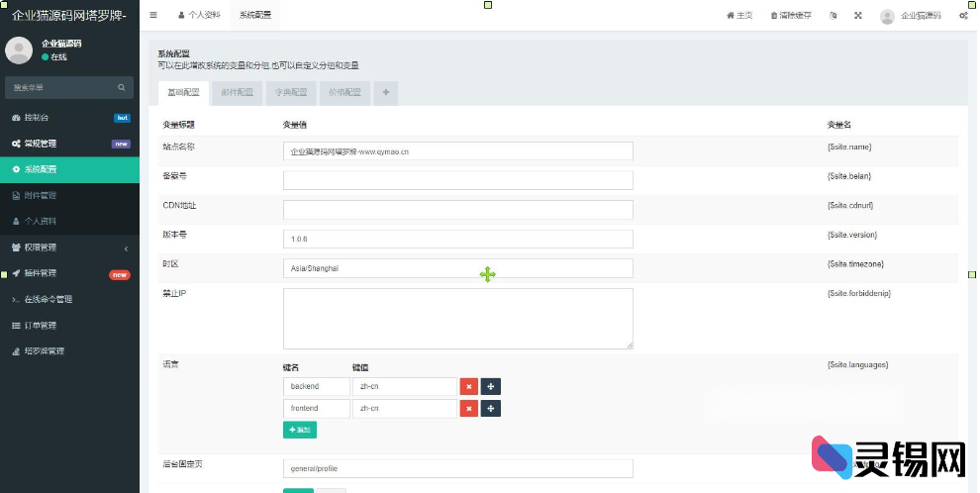Click the {$site.version} variable text
The height and width of the screenshot is (493, 980).
[x=852, y=235]
